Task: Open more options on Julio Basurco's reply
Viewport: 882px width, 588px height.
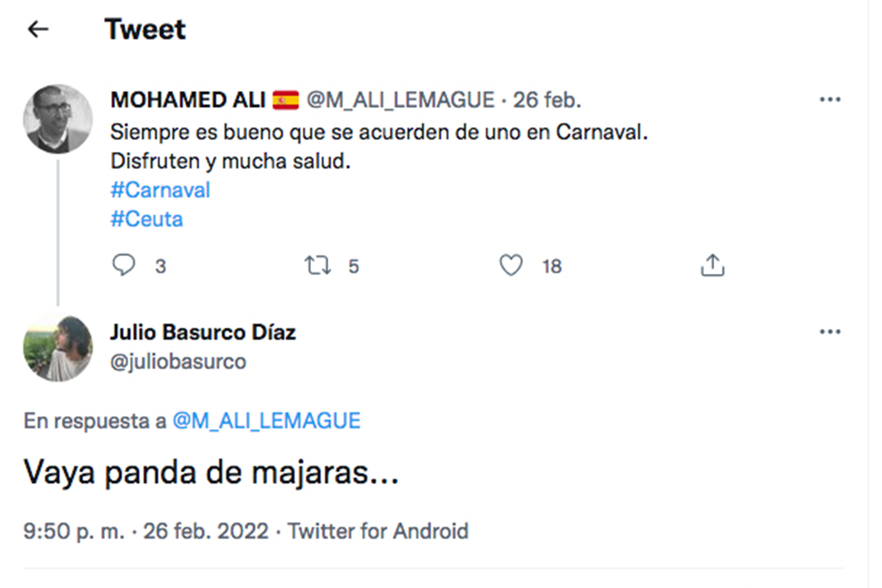Action: tap(830, 332)
